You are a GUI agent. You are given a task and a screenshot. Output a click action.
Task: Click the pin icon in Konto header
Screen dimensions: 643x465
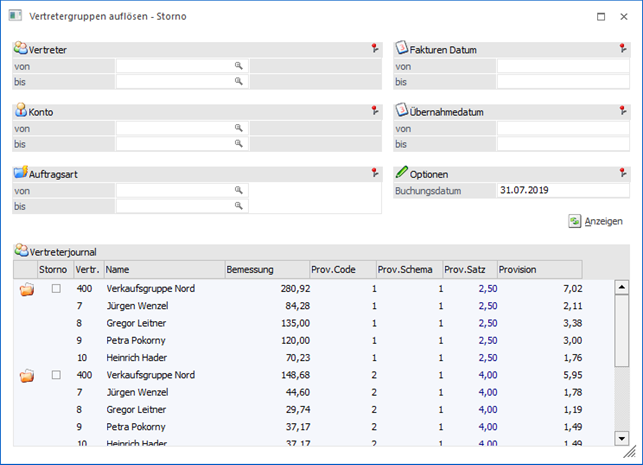coord(374,111)
